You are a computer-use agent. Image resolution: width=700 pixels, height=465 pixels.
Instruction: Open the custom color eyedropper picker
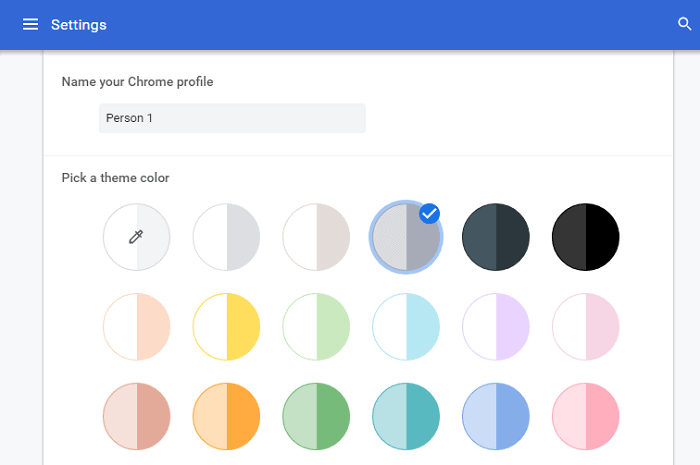click(x=136, y=237)
